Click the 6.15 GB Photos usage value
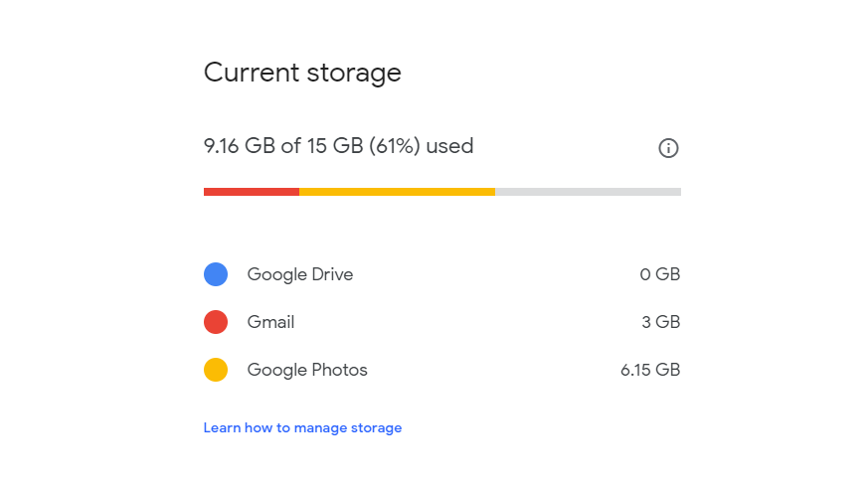The image size is (868, 491). [650, 370]
